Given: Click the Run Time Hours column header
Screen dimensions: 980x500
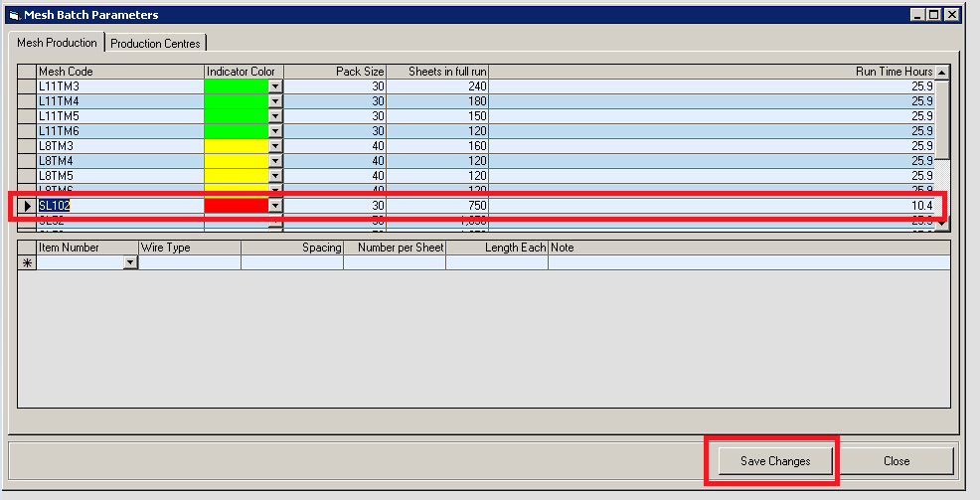Looking at the screenshot, I should point(712,72).
